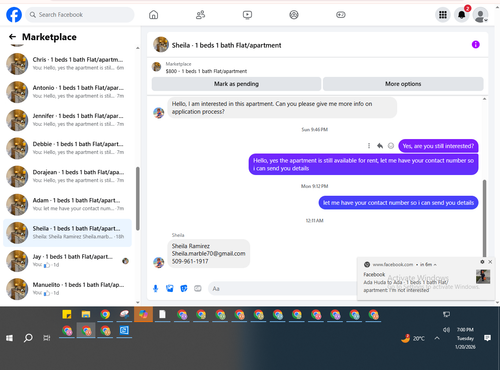Click the Search Facebook field
Screen dimensions: 500x370
(80, 15)
